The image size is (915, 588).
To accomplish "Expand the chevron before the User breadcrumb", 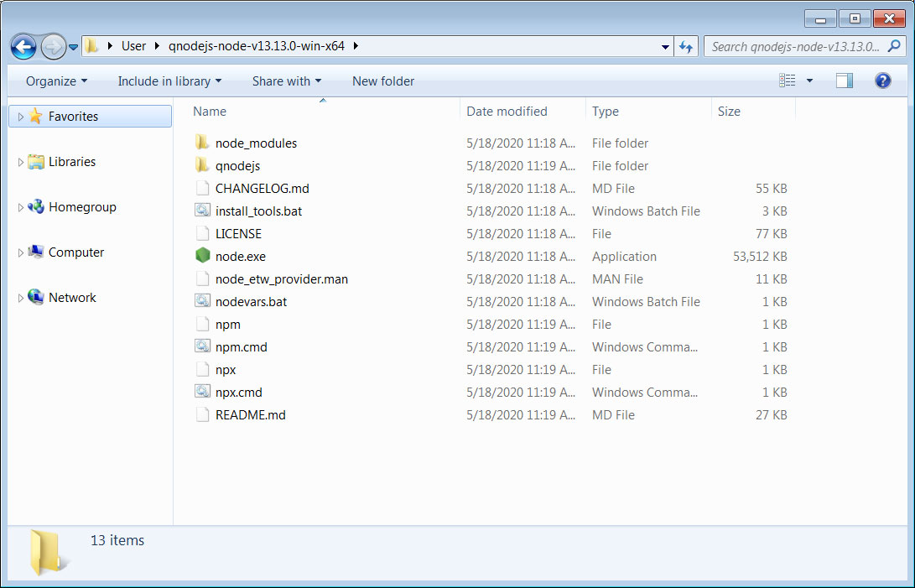I will (x=110, y=46).
